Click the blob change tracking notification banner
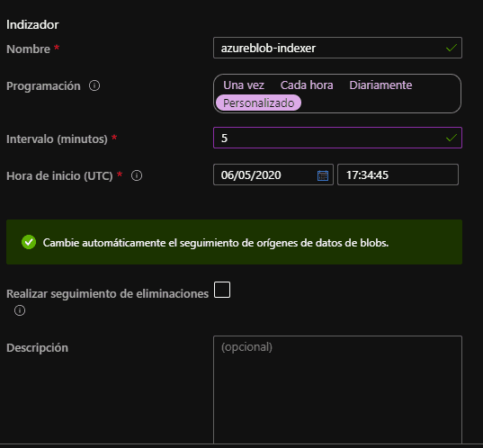483x448 pixels. (x=234, y=242)
